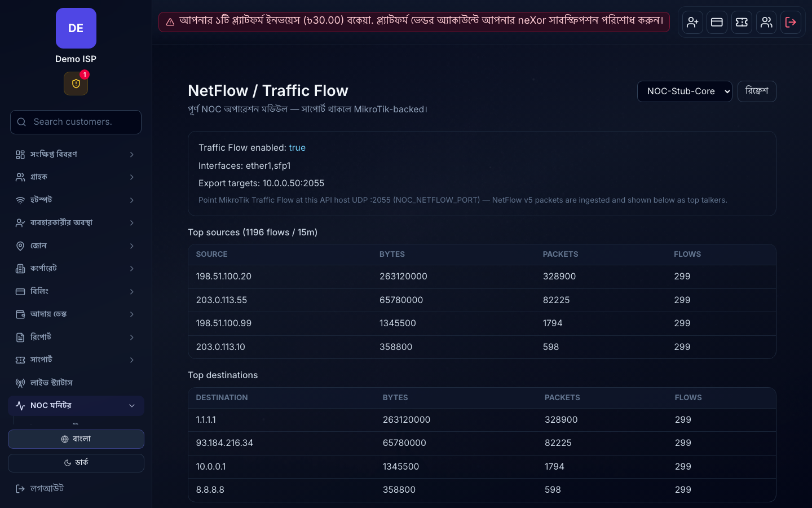
Task: Click the রিফ্রেশ button
Action: pyautogui.click(x=757, y=91)
